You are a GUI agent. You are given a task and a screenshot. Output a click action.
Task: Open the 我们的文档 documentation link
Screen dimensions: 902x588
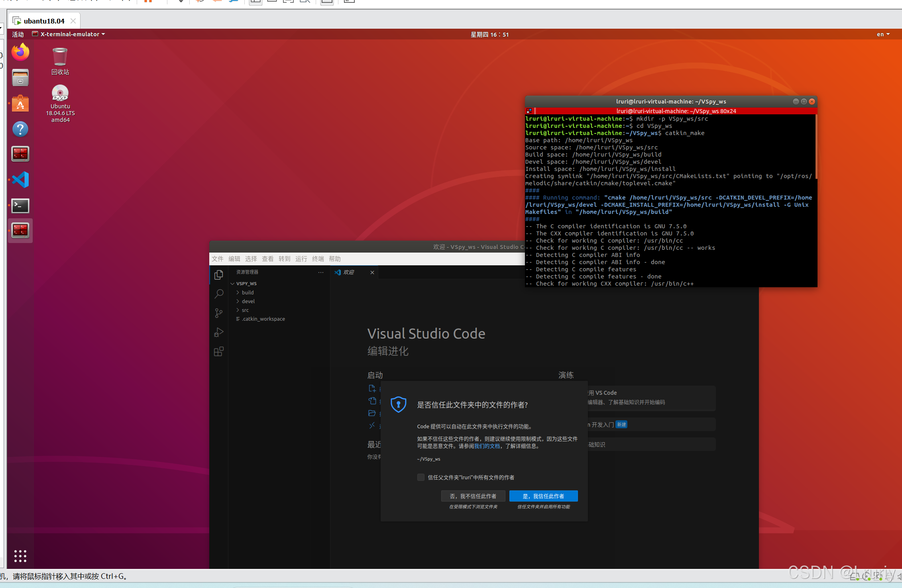[x=487, y=446]
